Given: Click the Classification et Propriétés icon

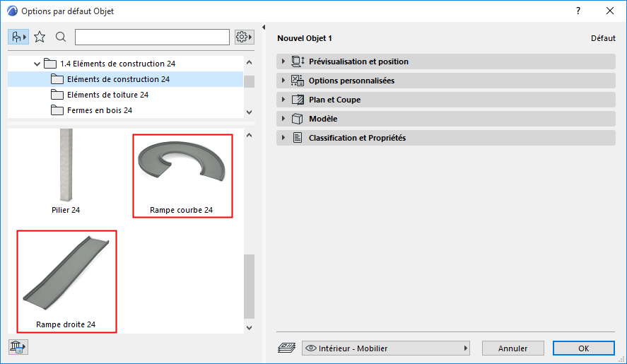Looking at the screenshot, I should pos(298,138).
